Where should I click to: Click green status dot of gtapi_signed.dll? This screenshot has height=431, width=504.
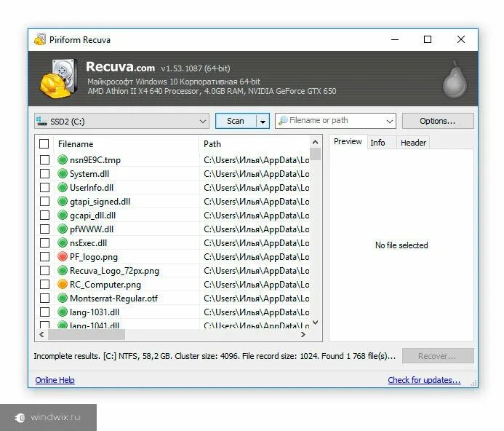pyautogui.click(x=63, y=201)
